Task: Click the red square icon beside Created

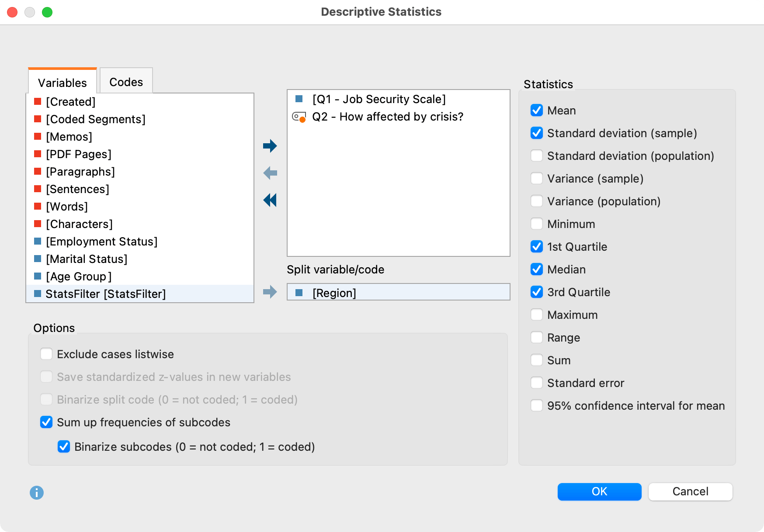Action: [x=38, y=101]
